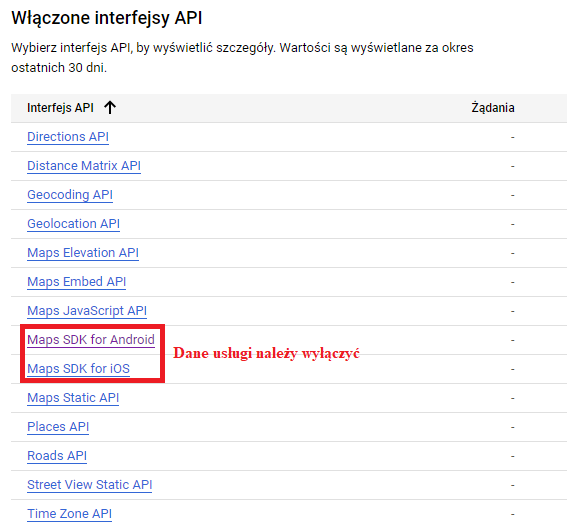Select the Geocoding API link

(x=70, y=195)
